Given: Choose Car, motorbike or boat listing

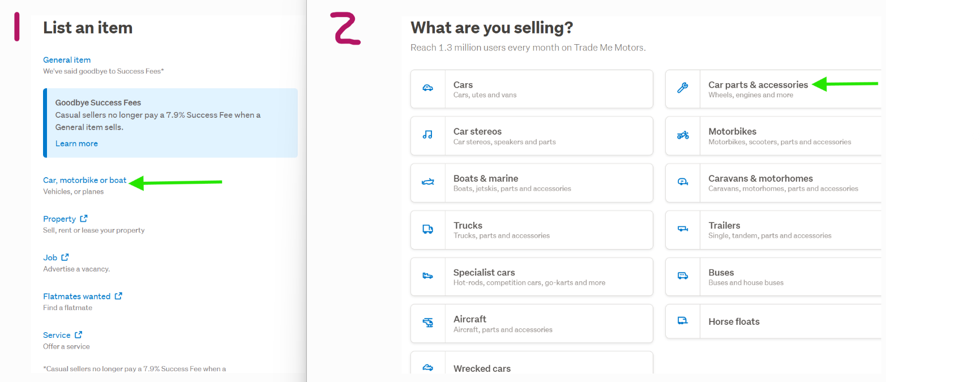Looking at the screenshot, I should coord(85,180).
